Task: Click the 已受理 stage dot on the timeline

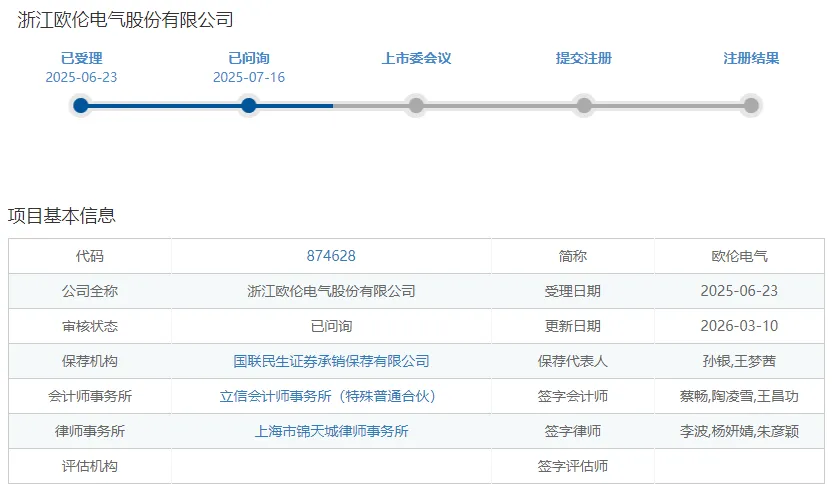Action: point(81,105)
